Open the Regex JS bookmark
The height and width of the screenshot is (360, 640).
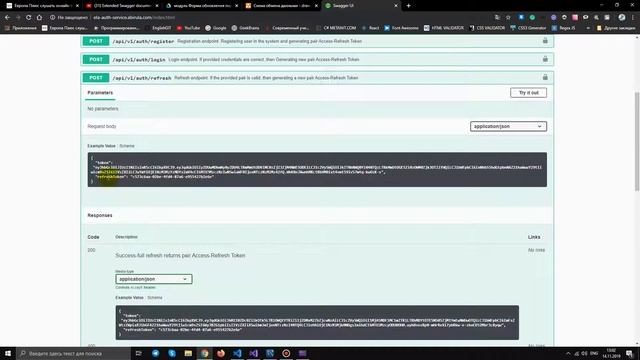click(564, 28)
